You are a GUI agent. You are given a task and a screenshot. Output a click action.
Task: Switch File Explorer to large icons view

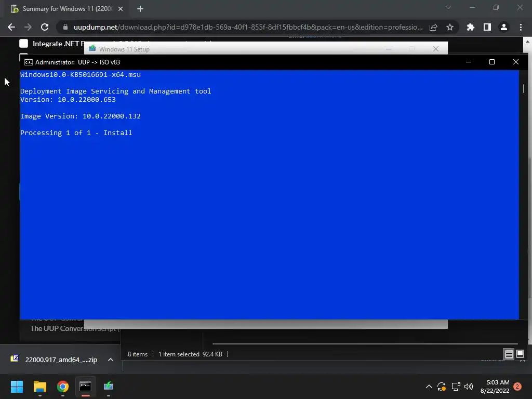point(520,354)
